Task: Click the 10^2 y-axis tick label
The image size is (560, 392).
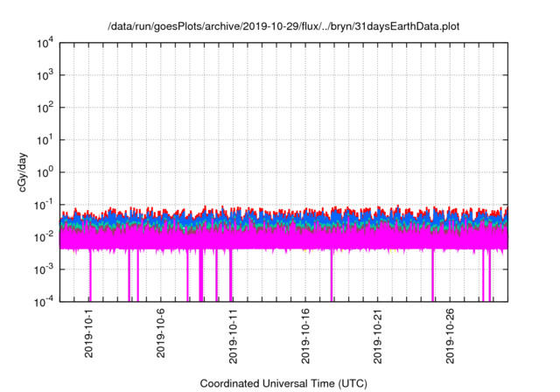Action: [x=45, y=108]
